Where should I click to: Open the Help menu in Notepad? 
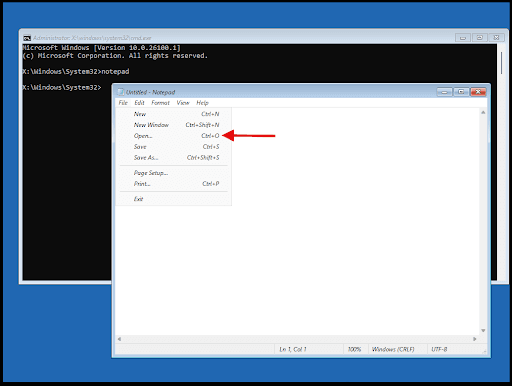[202, 103]
